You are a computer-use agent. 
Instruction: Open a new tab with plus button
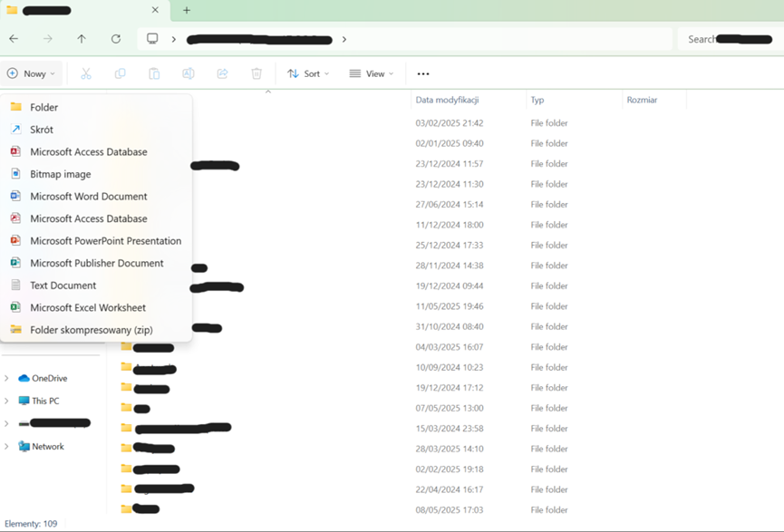(187, 10)
